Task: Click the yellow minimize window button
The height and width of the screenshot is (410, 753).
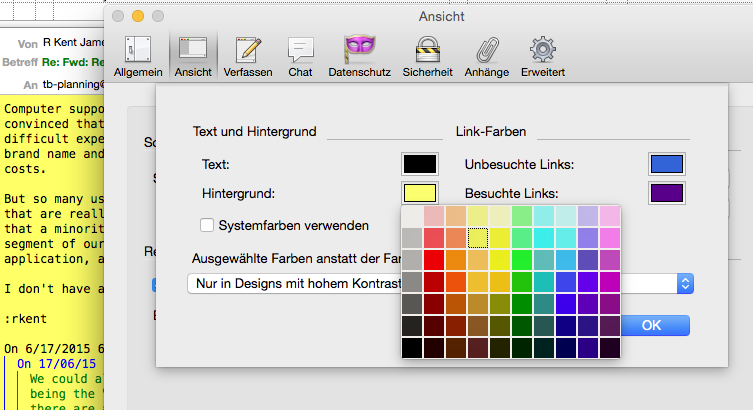Action: [x=139, y=16]
